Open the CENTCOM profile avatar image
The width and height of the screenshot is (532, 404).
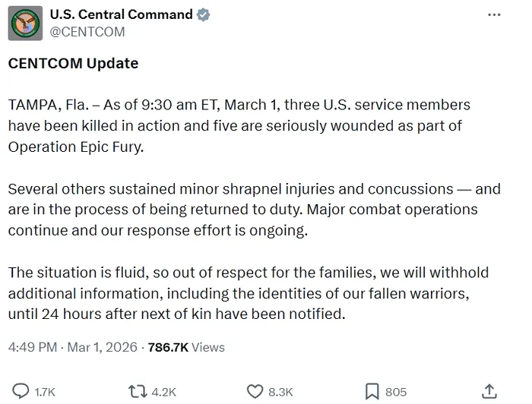pyautogui.click(x=25, y=24)
